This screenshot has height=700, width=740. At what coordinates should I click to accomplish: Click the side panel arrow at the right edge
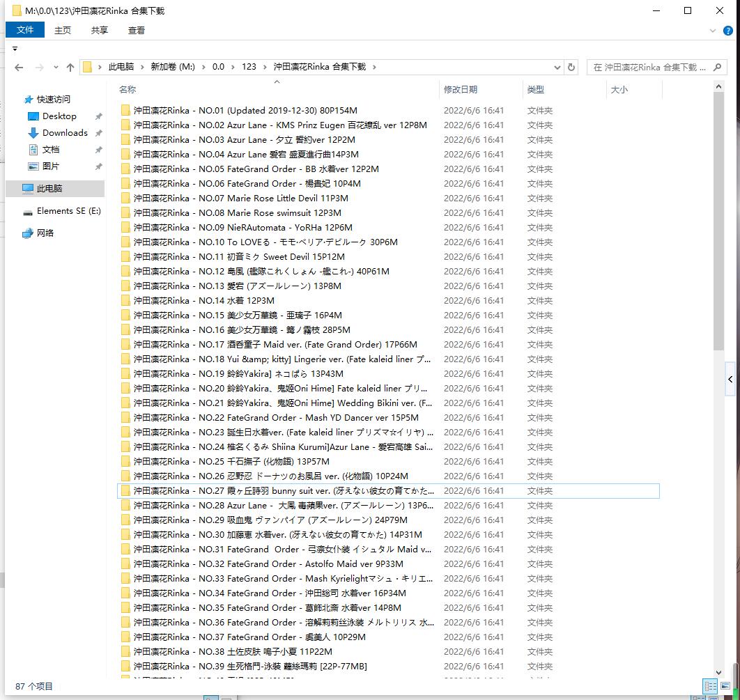tap(730, 379)
